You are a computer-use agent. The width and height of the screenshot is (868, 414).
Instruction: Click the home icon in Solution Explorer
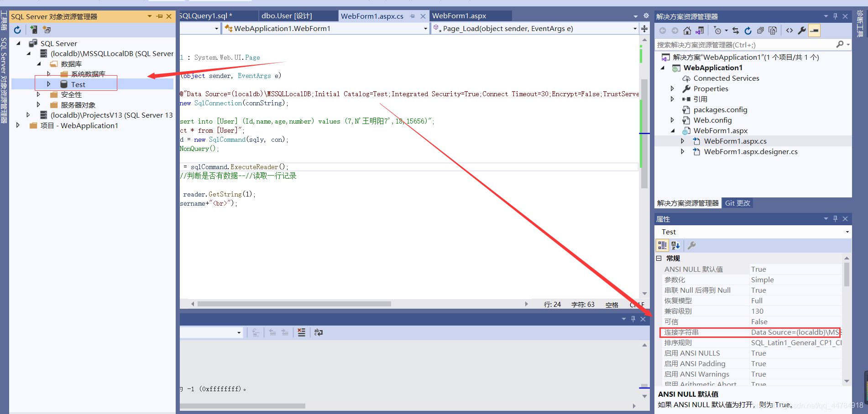pos(687,30)
